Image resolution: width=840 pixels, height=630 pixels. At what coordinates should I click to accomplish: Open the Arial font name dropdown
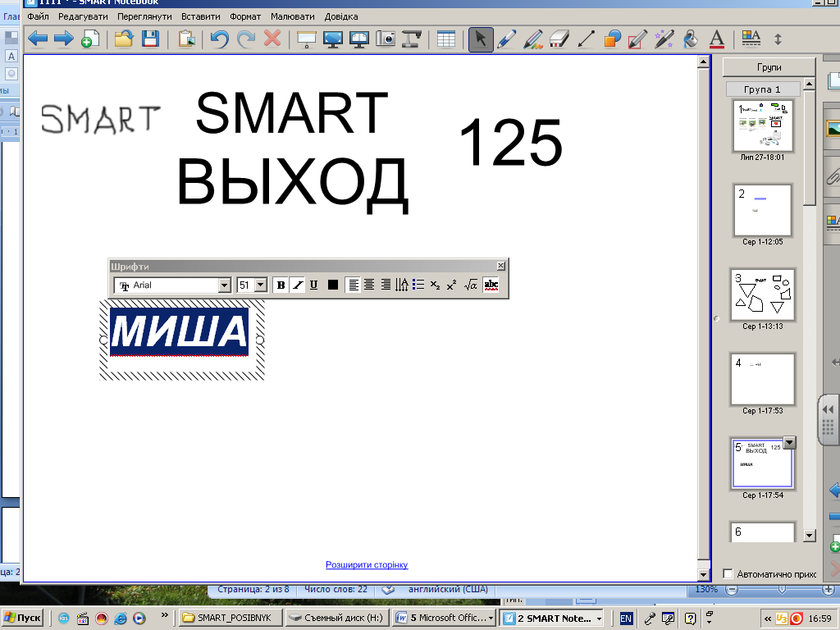225,285
